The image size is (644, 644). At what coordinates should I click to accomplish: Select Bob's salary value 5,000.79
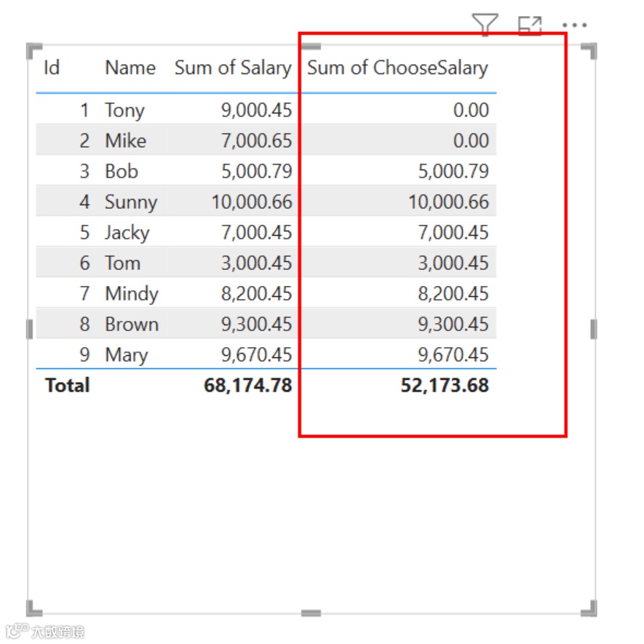(x=257, y=171)
